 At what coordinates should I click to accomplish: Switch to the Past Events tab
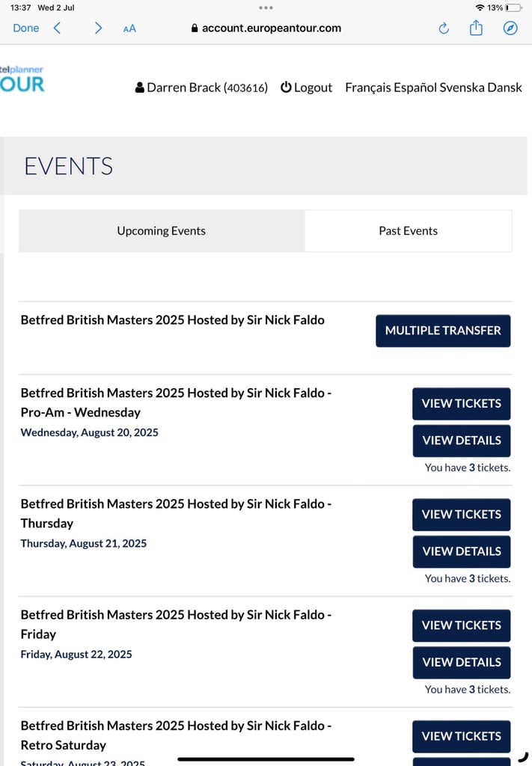[408, 230]
